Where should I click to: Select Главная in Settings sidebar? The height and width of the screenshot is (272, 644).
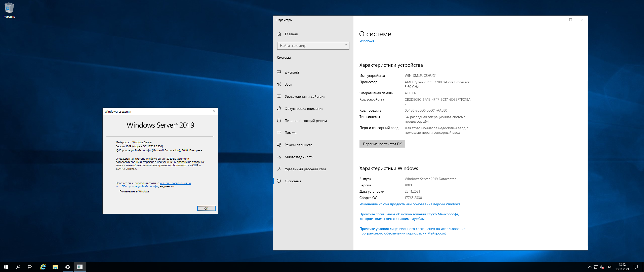coord(313,34)
